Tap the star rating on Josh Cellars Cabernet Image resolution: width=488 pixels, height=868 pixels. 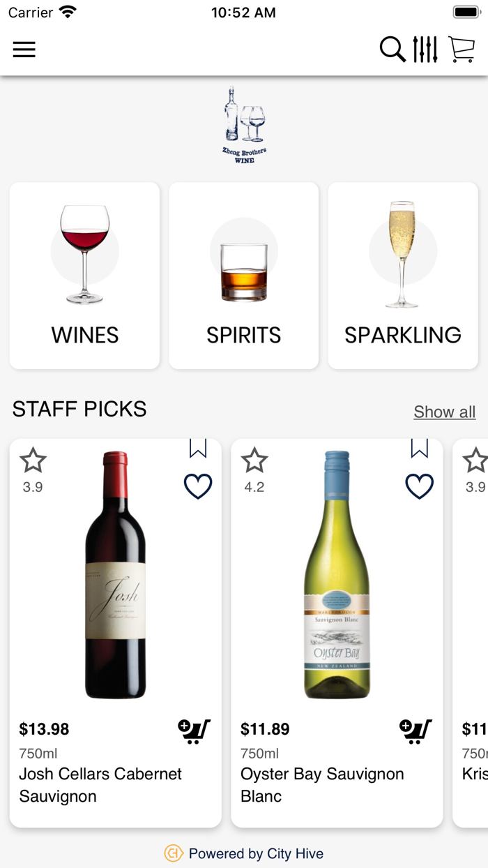click(33, 461)
